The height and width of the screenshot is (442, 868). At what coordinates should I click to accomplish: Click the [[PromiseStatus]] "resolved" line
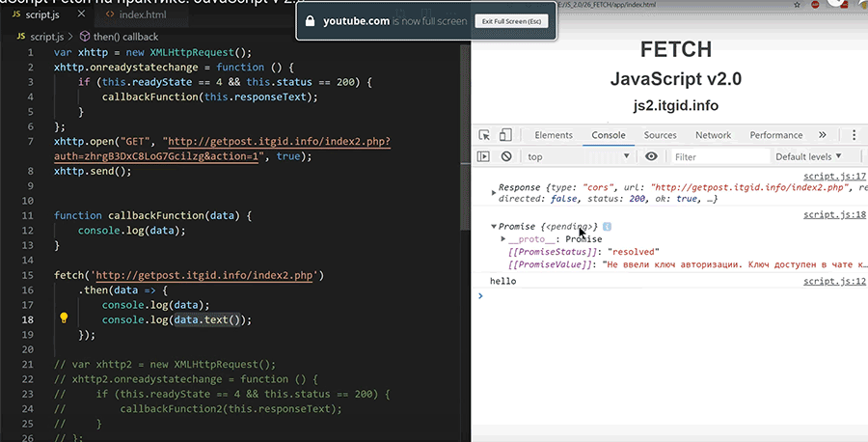pyautogui.click(x=583, y=252)
